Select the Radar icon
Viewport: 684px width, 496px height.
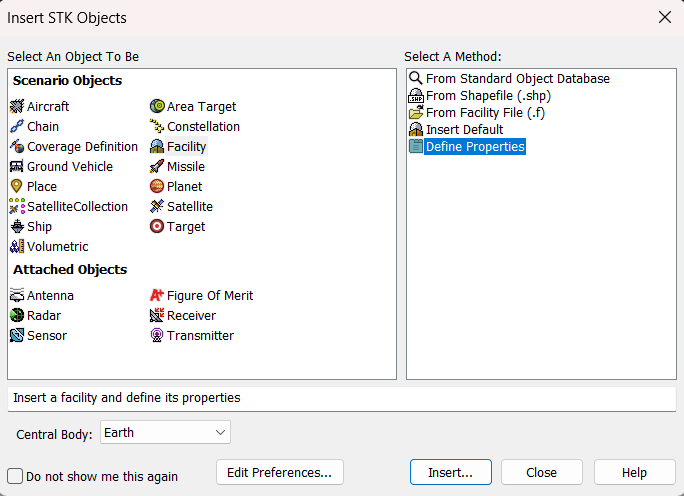17,315
